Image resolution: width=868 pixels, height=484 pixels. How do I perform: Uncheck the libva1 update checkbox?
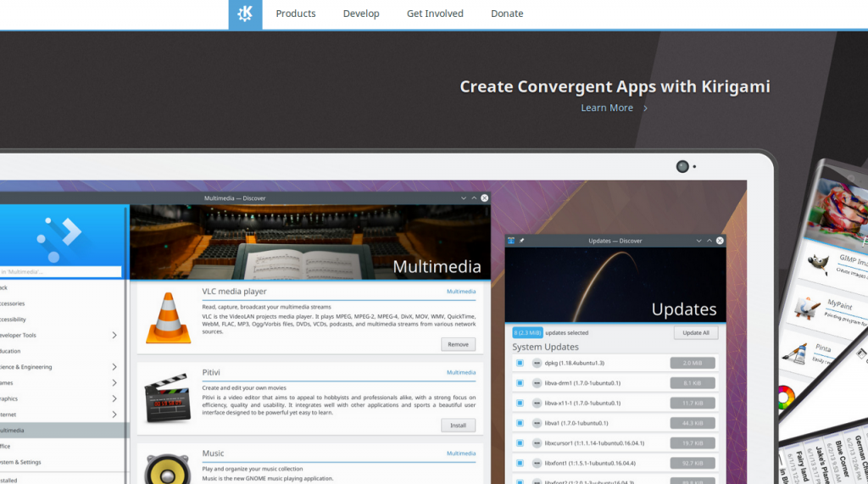pyautogui.click(x=520, y=423)
